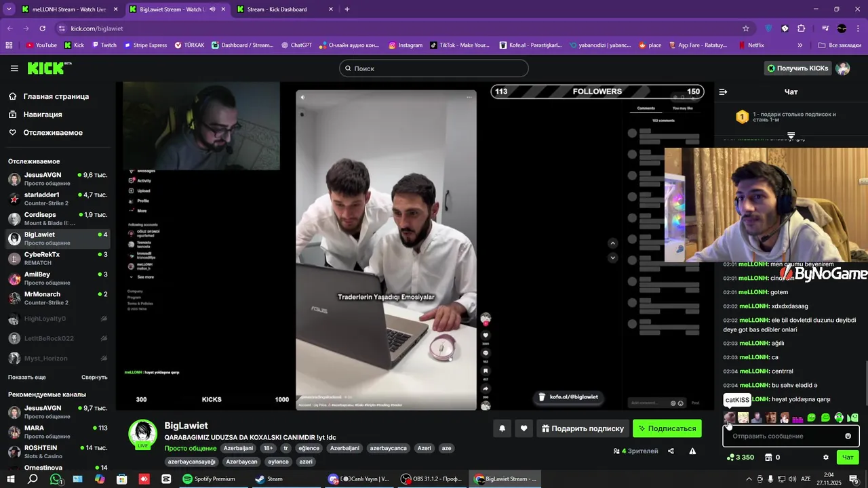Click the search field Поиск
The height and width of the screenshot is (488, 868).
point(434,68)
